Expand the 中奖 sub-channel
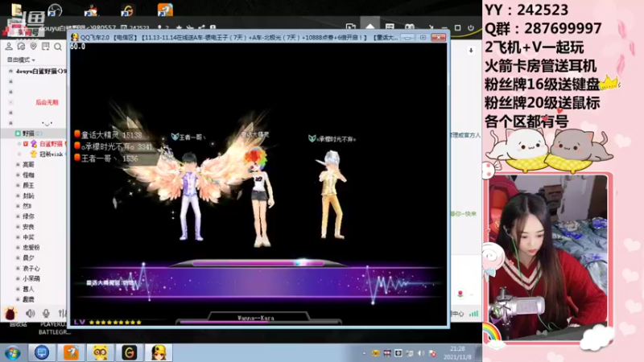The height and width of the screenshot is (362, 644). coord(28,237)
